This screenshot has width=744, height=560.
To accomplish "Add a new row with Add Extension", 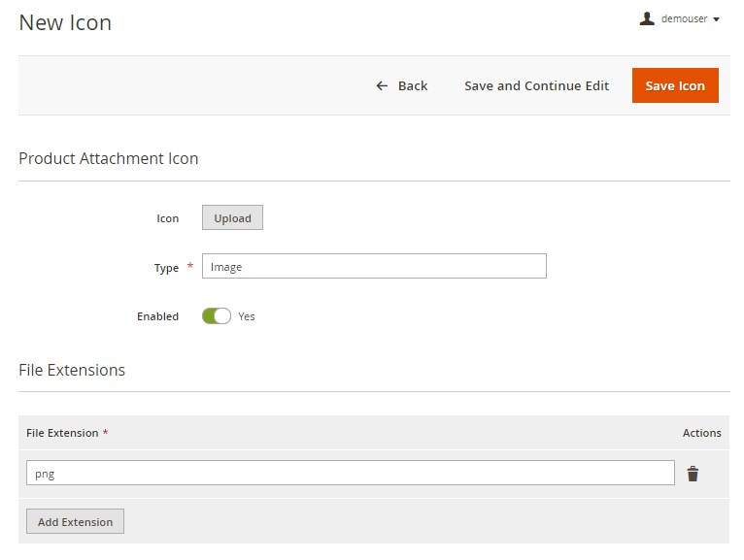I will tap(75, 522).
